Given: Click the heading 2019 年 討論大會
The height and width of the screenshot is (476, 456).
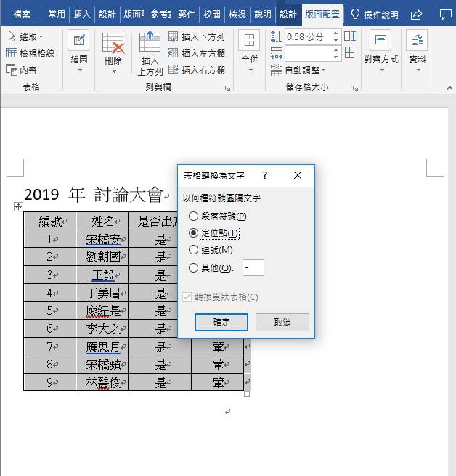Looking at the screenshot, I should tap(94, 195).
